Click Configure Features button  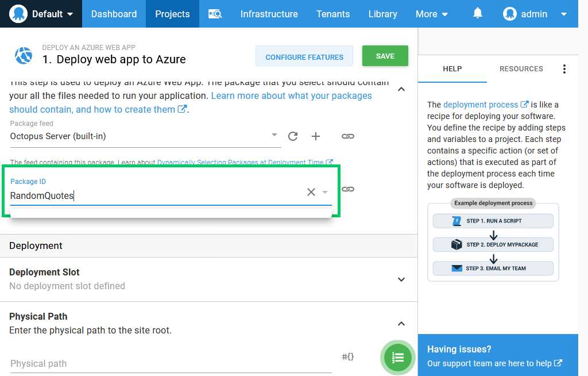pyautogui.click(x=304, y=57)
